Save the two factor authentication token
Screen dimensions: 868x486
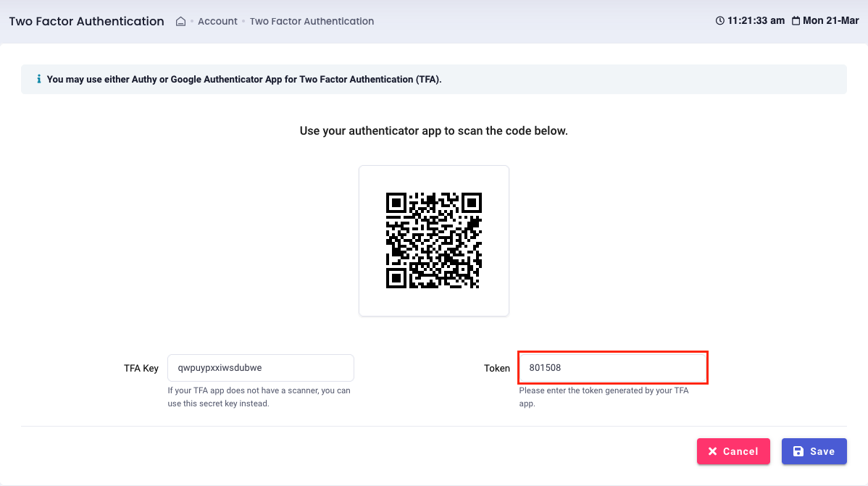[x=814, y=451]
